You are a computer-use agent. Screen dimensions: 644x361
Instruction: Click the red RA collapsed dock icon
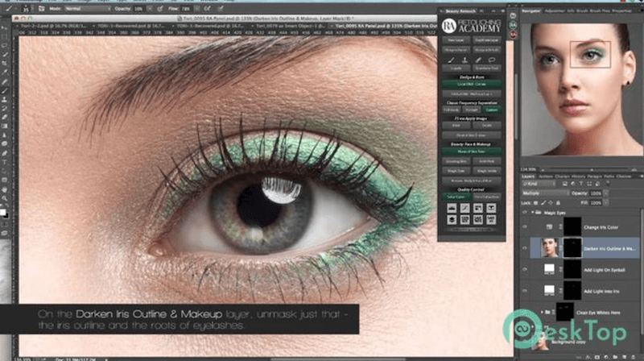tap(513, 35)
